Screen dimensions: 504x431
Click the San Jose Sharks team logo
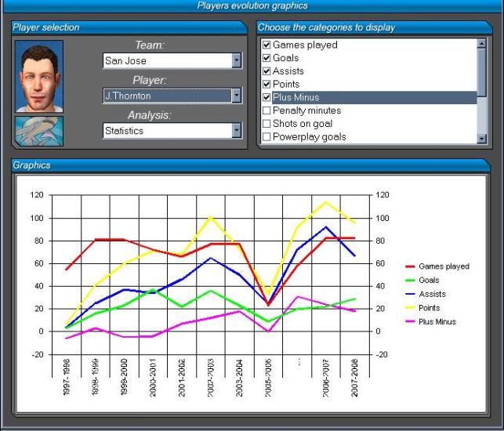[39, 131]
